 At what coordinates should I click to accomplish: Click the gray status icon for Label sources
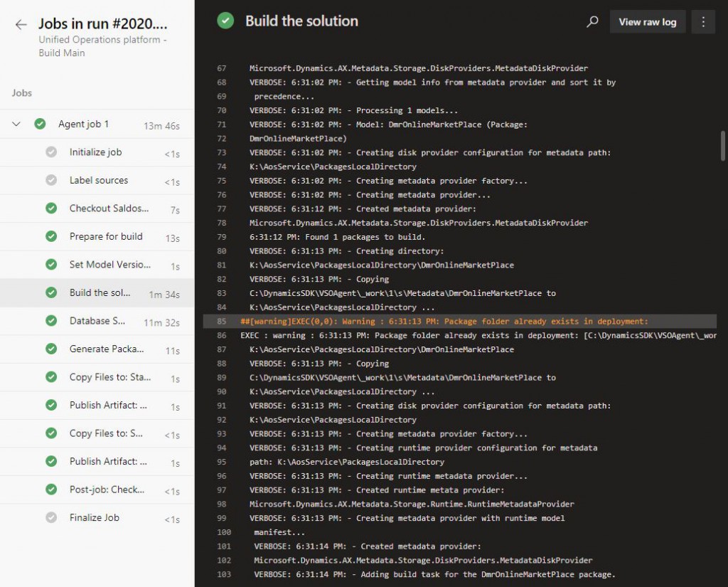[51, 180]
